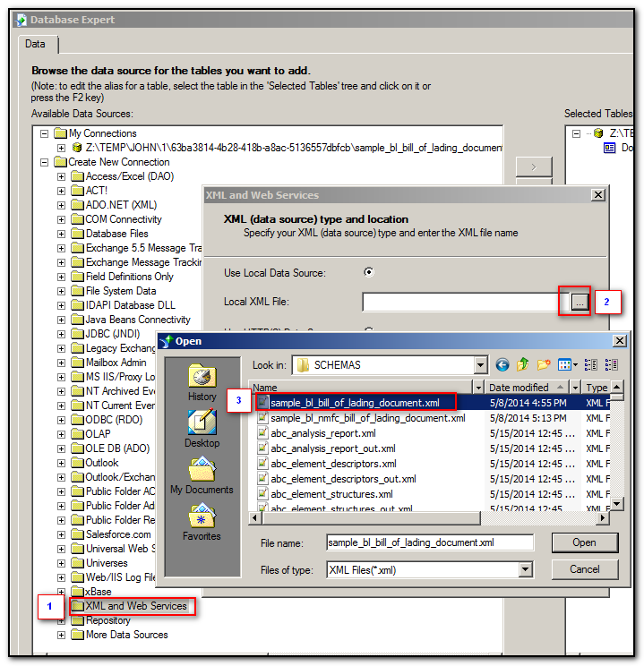Click the Create New Folder icon
This screenshot has height=666, width=644.
(544, 365)
